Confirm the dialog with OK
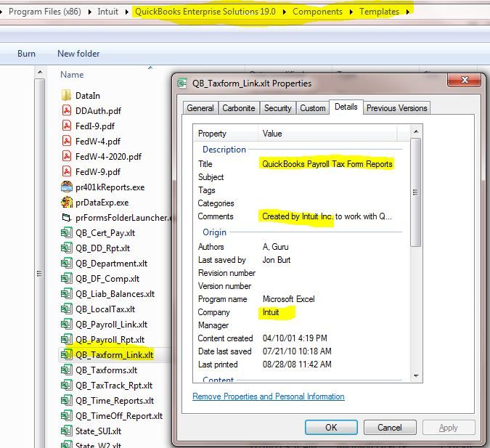This screenshot has width=490, height=448. coord(331,428)
